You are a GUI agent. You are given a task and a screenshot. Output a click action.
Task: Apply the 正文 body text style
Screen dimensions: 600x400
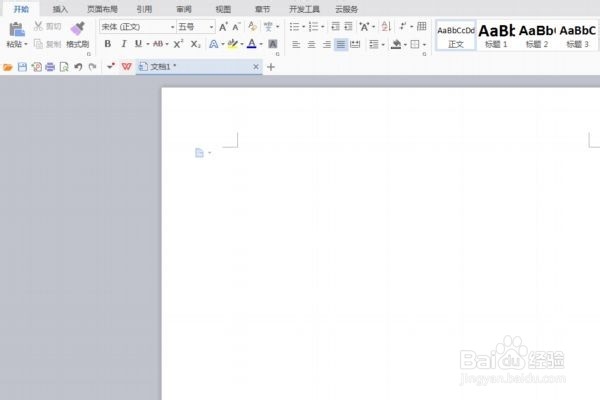(x=456, y=36)
